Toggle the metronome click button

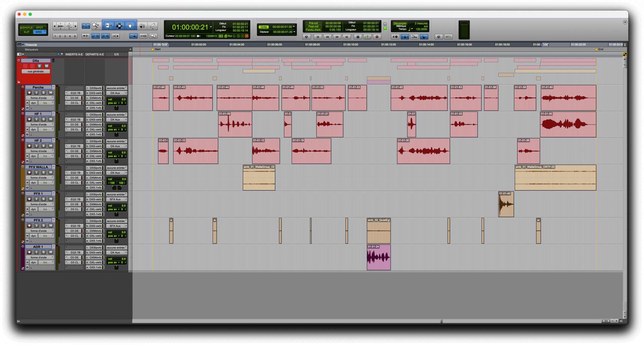(x=404, y=37)
